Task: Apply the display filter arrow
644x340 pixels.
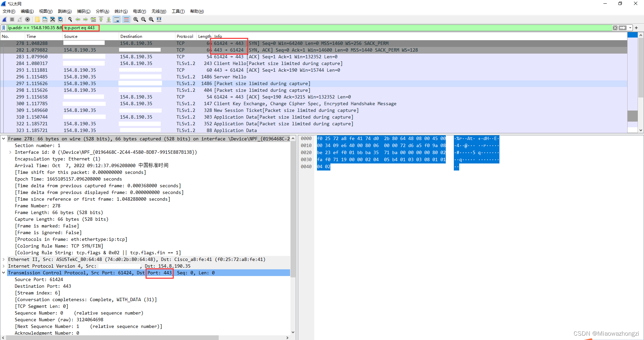Action: pos(623,28)
